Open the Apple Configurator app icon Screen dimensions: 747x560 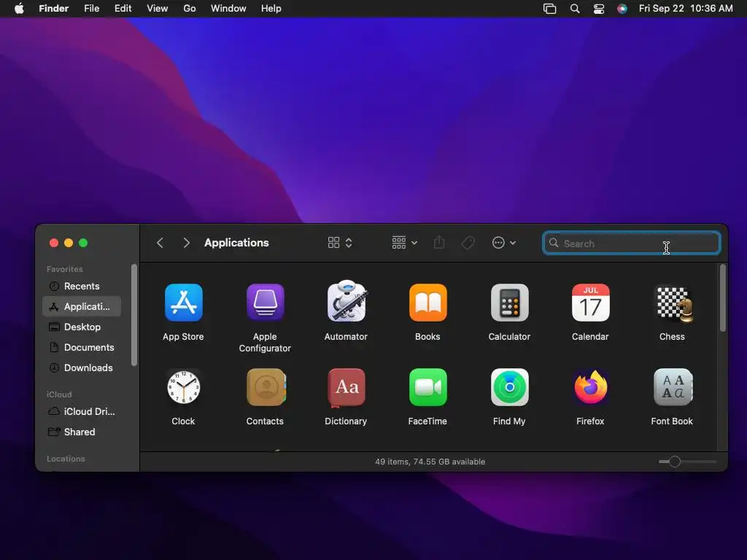pyautogui.click(x=266, y=303)
